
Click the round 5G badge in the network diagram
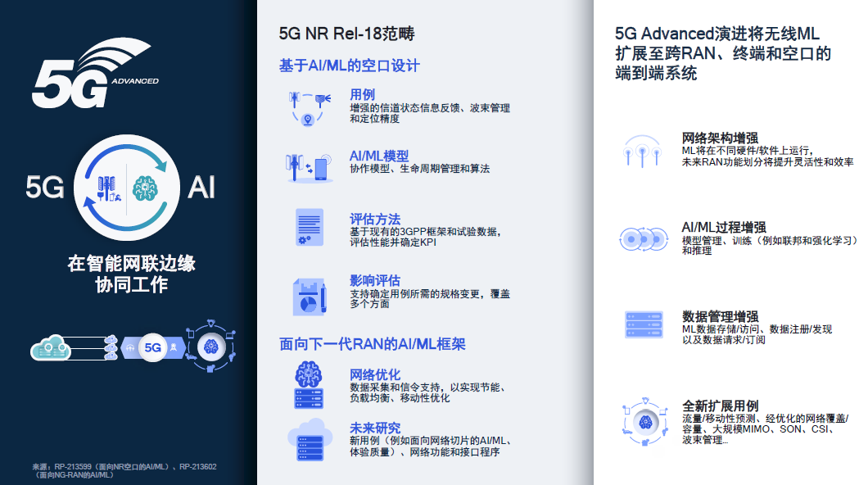[x=153, y=347]
